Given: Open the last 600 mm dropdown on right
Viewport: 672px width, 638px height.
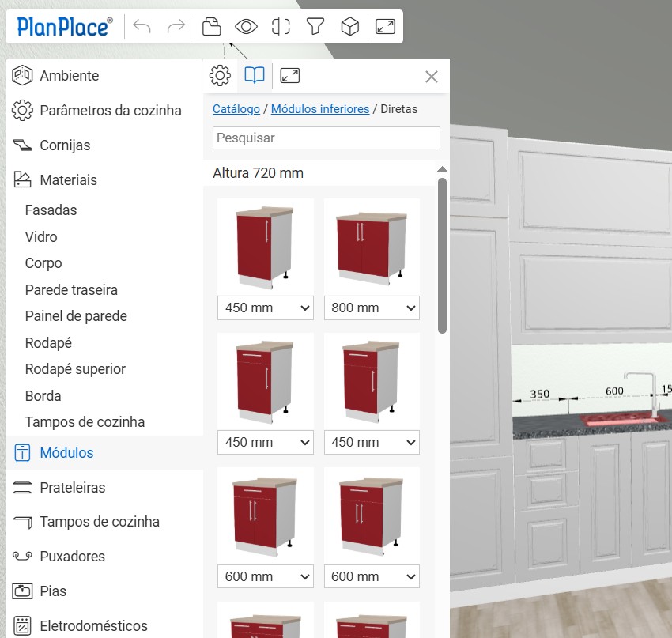Looking at the screenshot, I should coord(372,577).
